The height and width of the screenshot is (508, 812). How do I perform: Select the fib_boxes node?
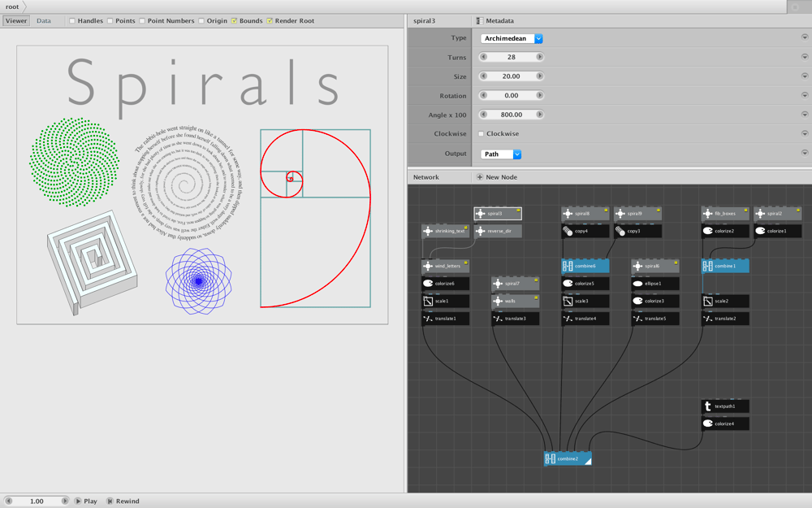[725, 214]
